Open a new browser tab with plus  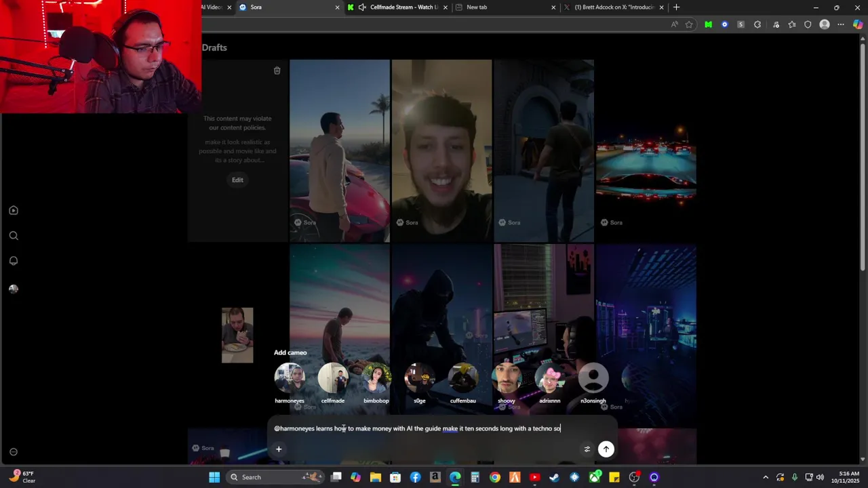[676, 7]
